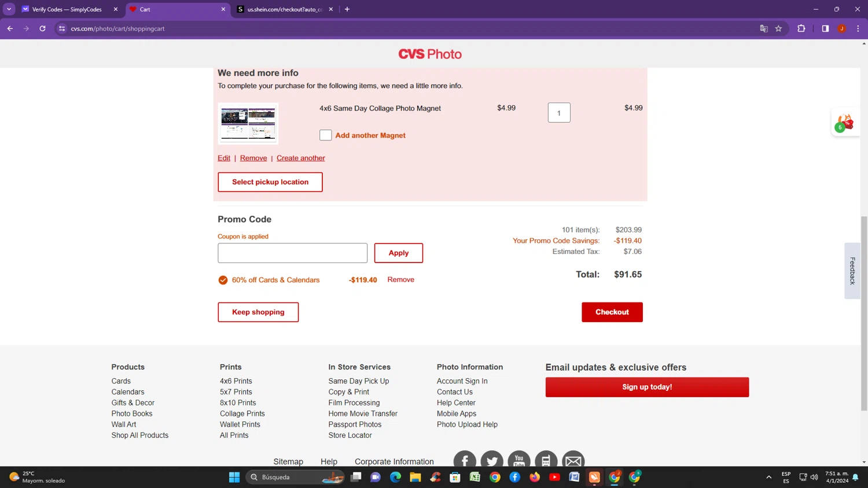The height and width of the screenshot is (488, 868).
Task: Click in the promo code field
Action: coord(292,253)
